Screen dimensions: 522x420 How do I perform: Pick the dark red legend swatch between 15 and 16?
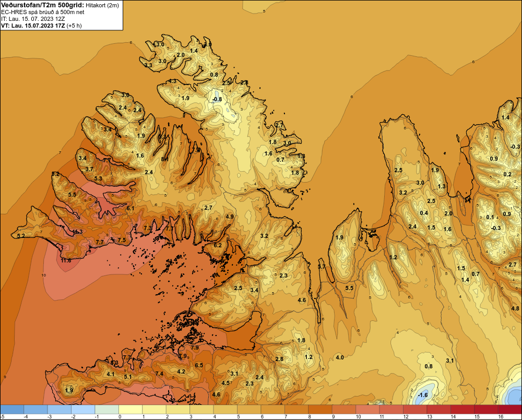point(487,410)
